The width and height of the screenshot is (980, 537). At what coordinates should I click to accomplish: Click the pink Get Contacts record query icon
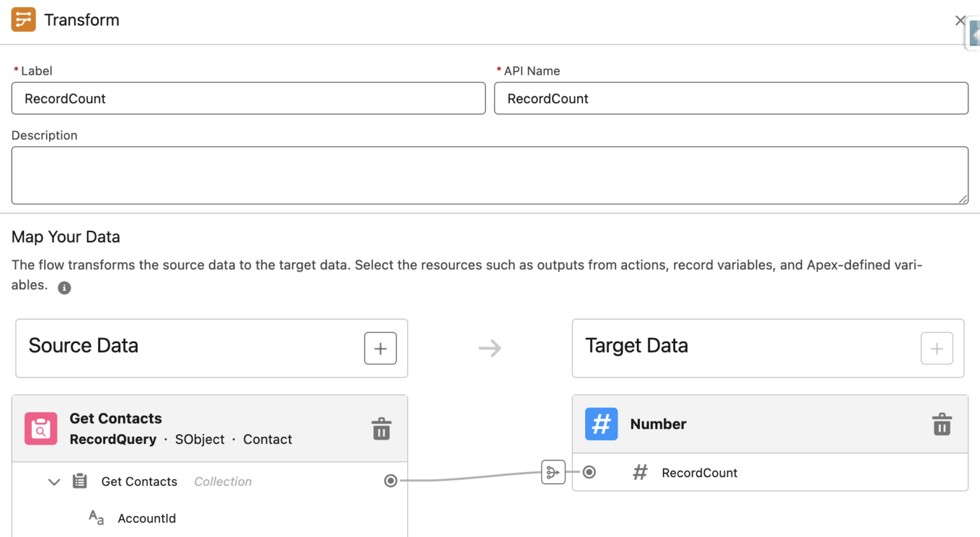41,429
